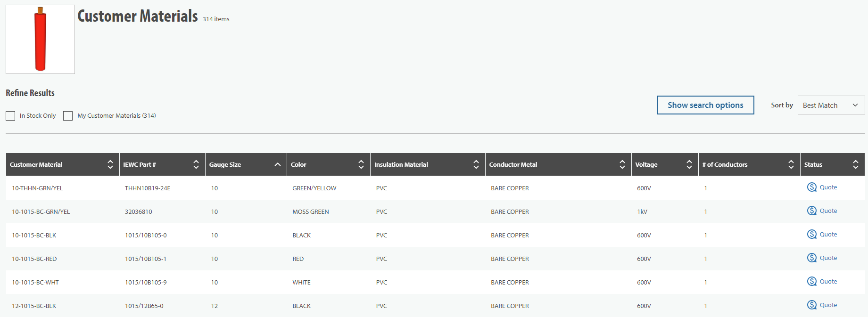The width and height of the screenshot is (868, 317).
Task: Click sort arrows on Status column
Action: pos(856,164)
